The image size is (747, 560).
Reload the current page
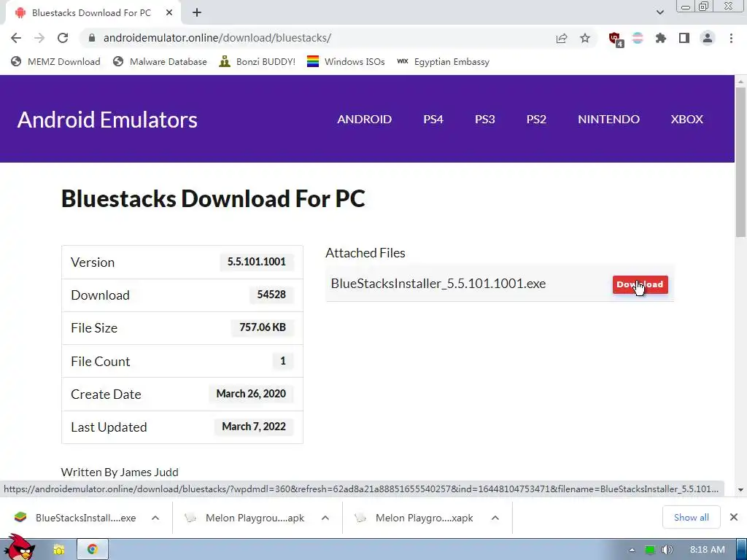63,38
